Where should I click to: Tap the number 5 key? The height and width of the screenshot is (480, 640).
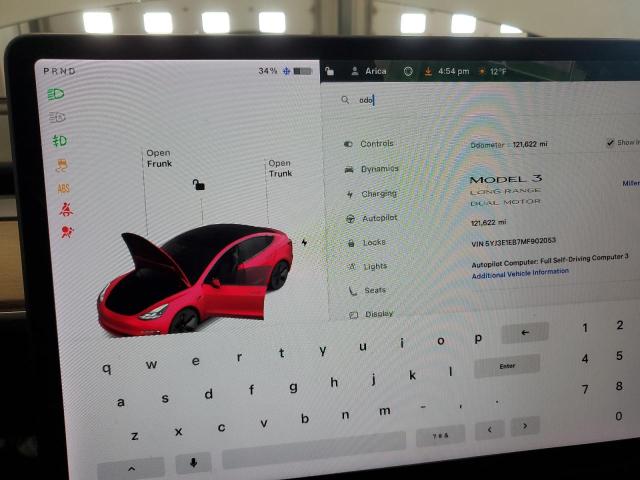click(x=619, y=356)
